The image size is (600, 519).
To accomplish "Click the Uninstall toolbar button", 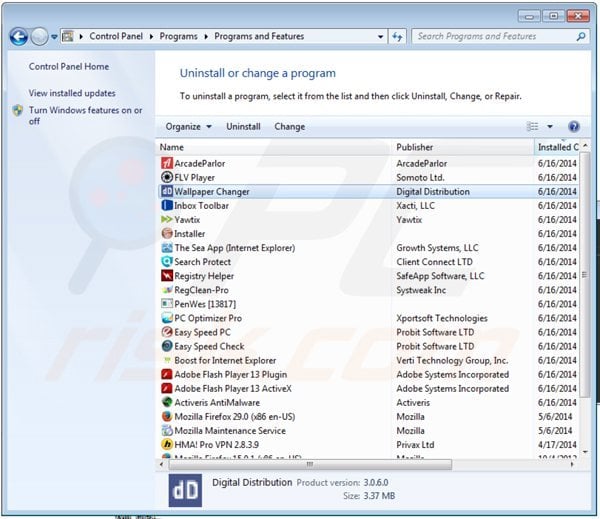I will 243,127.
